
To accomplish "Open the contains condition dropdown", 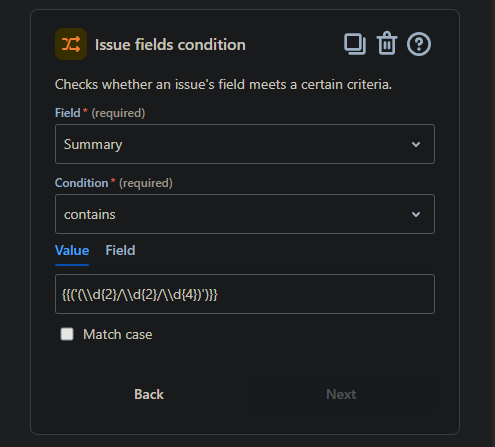I will [x=245, y=214].
